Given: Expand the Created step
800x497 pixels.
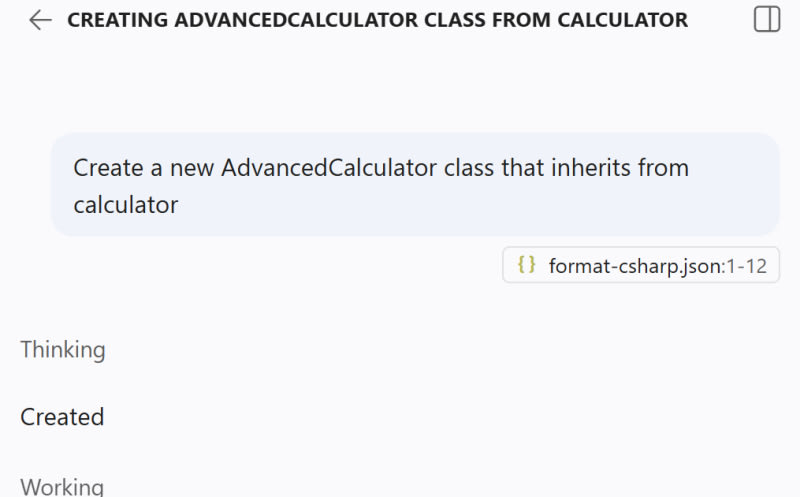Looking at the screenshot, I should tap(62, 417).
